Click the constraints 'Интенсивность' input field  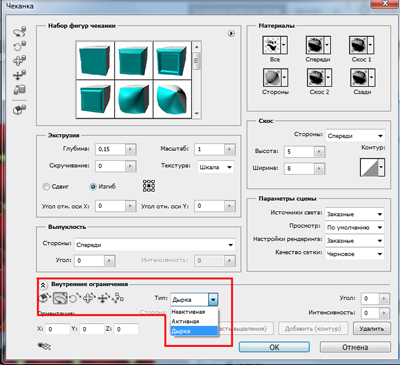click(371, 313)
